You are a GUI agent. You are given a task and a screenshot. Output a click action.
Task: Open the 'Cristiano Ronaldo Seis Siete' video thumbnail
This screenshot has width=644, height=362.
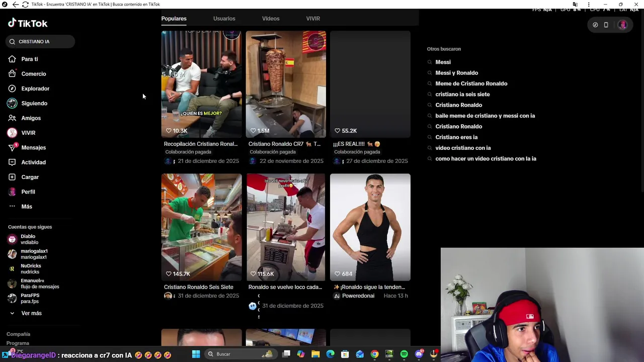tap(201, 227)
